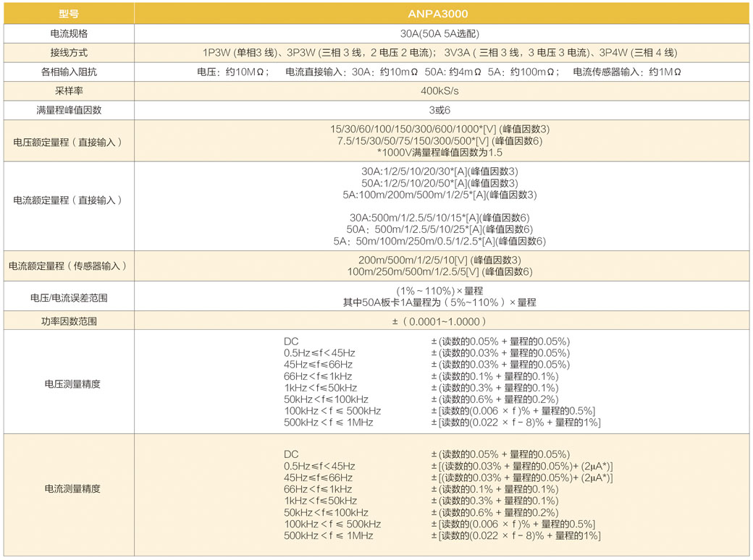
Task: Click '500kHz<f≤1MHz' under 电流测量精度
Action: (329, 535)
